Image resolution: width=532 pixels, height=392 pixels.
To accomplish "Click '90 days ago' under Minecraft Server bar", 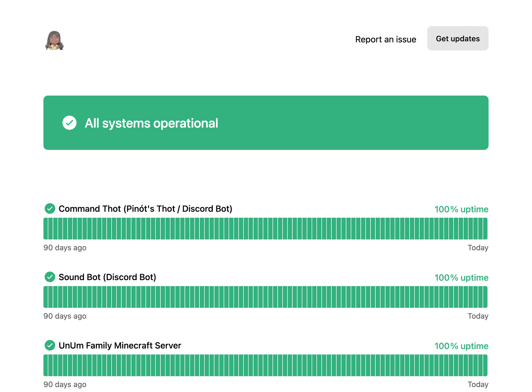I will point(65,385).
